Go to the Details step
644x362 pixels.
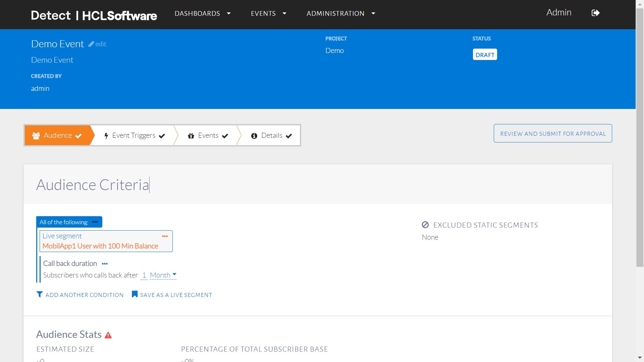[x=271, y=135]
